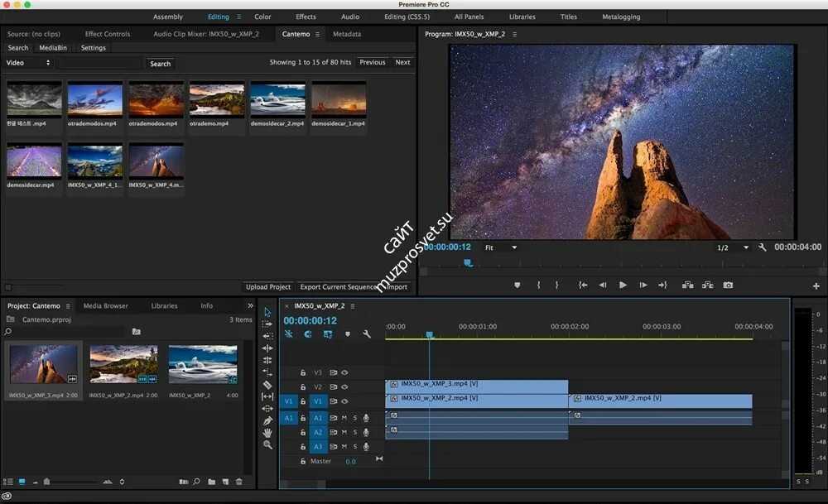Toggle V3 track output eye
This screenshot has height=504, width=828.
[344, 372]
